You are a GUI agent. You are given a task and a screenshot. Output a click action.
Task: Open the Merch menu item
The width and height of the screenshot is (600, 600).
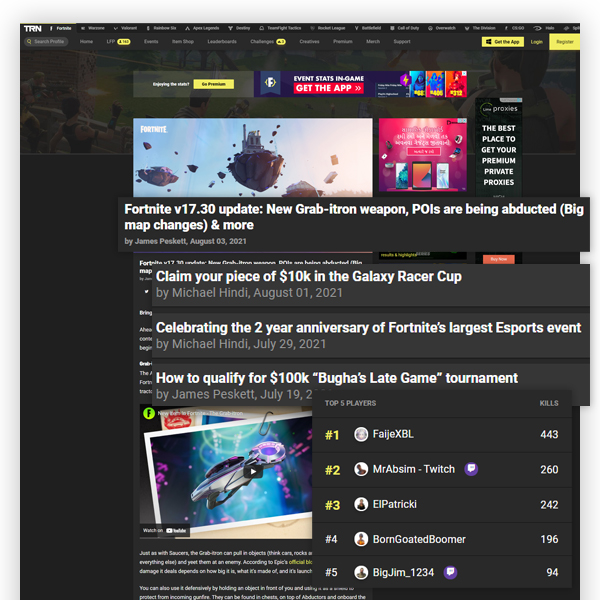pos(373,42)
